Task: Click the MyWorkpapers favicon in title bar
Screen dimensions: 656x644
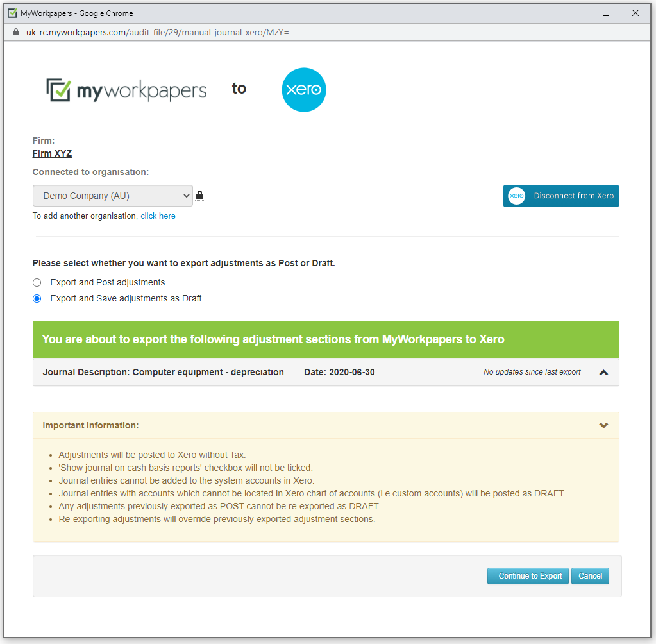Action: 13,13
